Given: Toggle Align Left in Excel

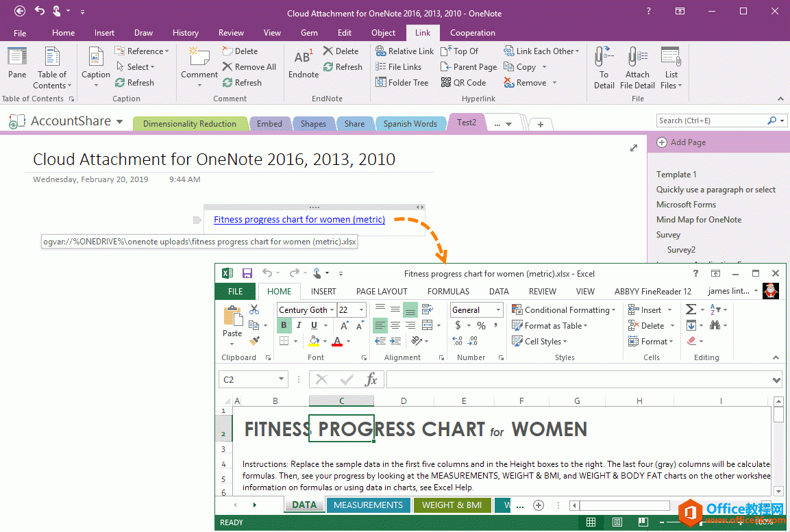Looking at the screenshot, I should click(380, 326).
